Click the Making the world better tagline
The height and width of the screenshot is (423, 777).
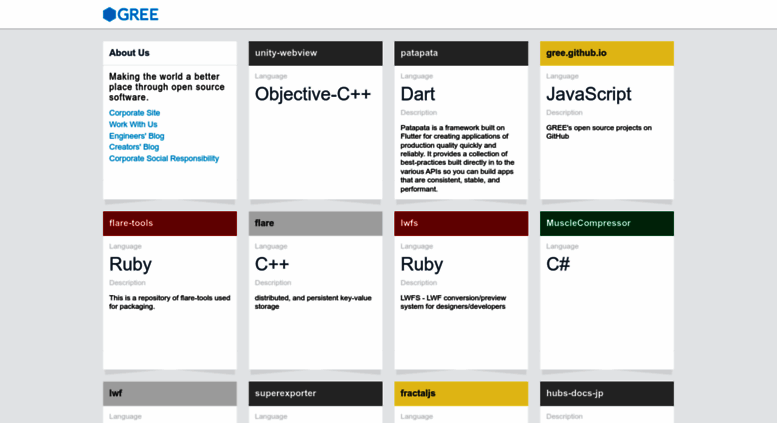coord(166,87)
